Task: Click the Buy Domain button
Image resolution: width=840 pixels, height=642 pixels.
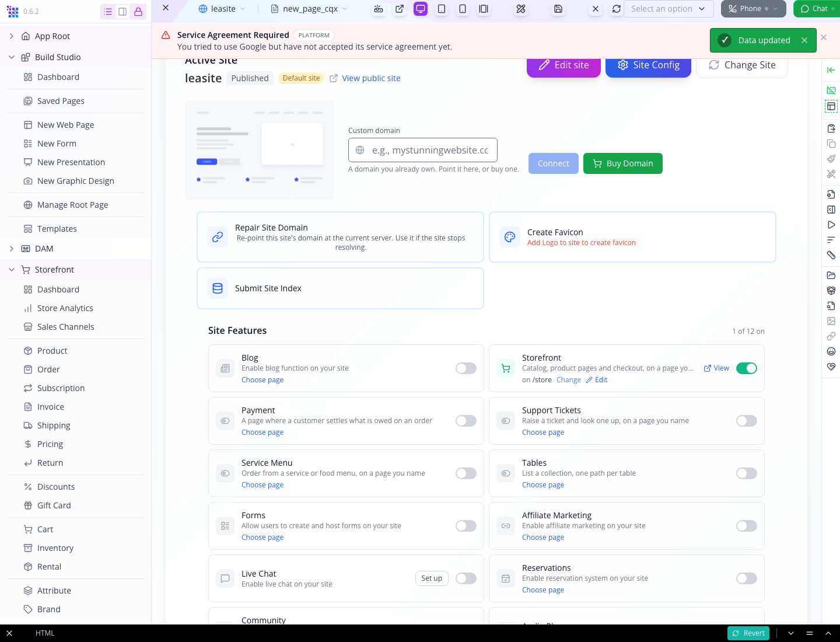Action: tap(623, 163)
